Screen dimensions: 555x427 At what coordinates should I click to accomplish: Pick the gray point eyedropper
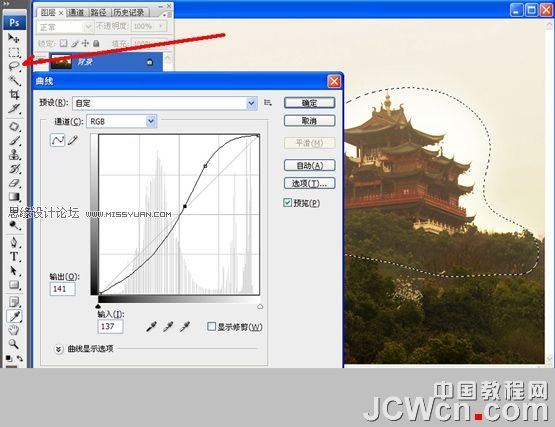[x=168, y=326]
